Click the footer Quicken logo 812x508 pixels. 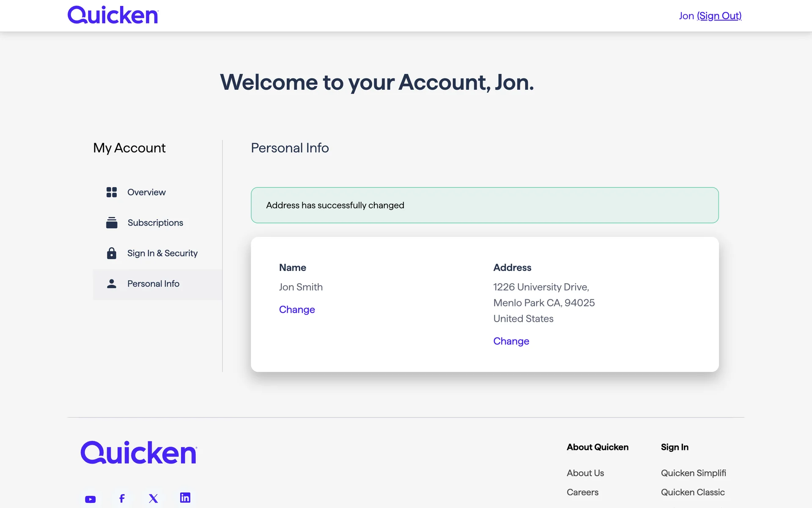(x=139, y=453)
